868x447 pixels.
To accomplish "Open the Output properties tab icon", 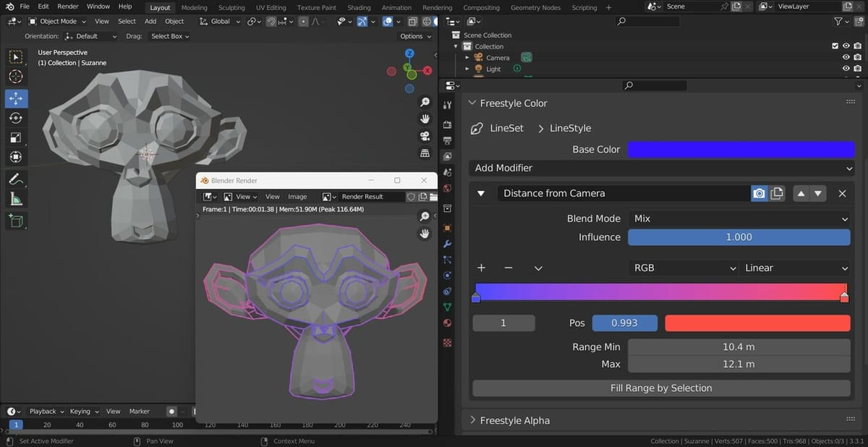I will (447, 140).
